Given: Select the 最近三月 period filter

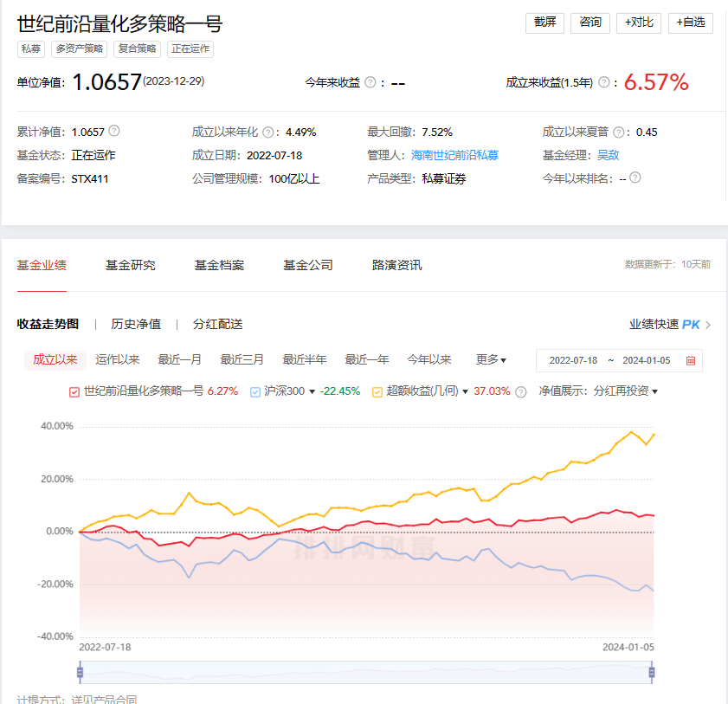Looking at the screenshot, I should (x=242, y=360).
